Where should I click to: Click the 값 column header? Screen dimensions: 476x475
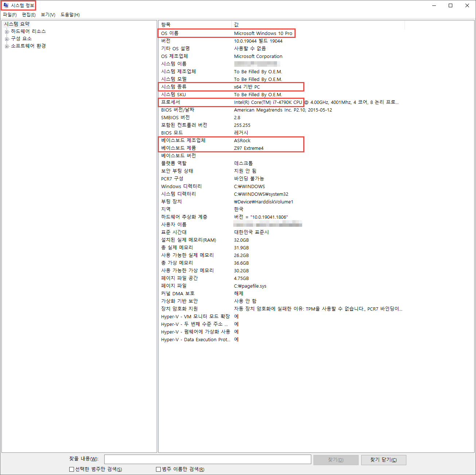coord(318,25)
